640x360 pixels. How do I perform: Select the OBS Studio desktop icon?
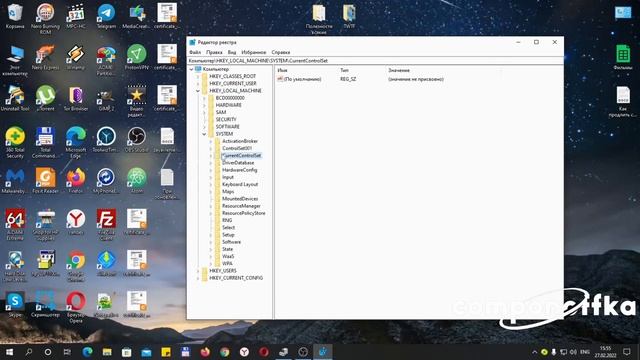[136, 139]
